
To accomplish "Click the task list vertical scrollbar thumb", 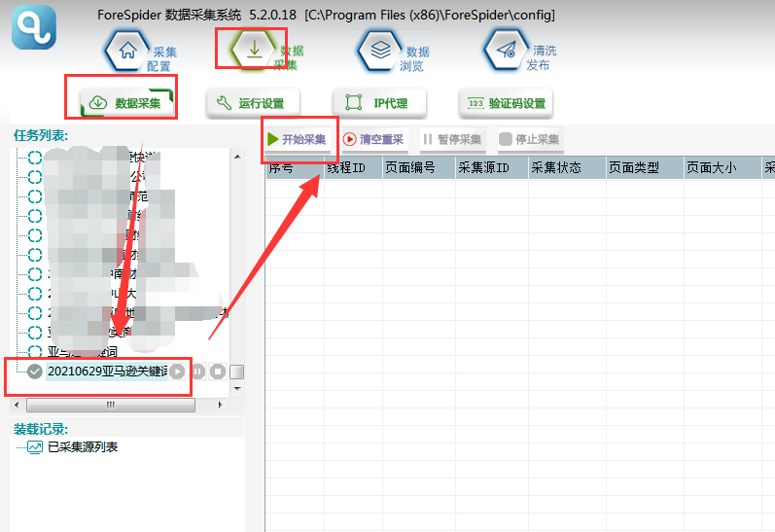I will tap(237, 372).
